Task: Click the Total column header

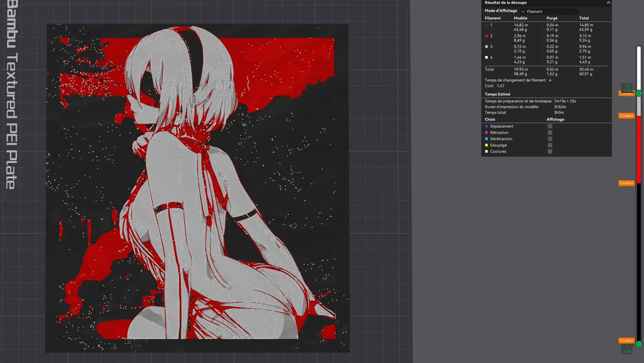Action: (x=584, y=18)
